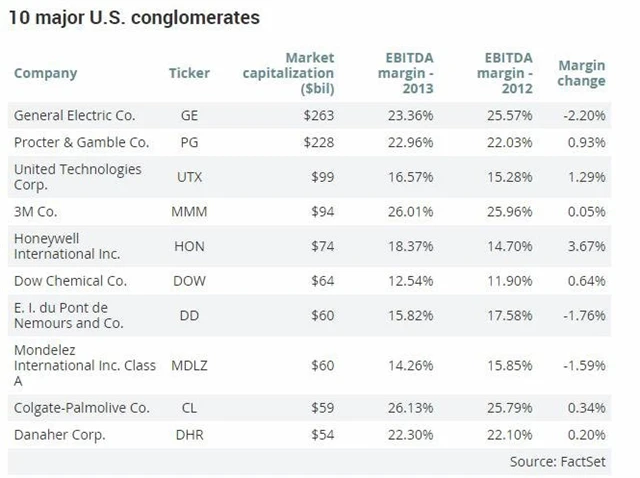Click the General Electric Co. company name
Screen dimensions: 640x478
point(74,115)
